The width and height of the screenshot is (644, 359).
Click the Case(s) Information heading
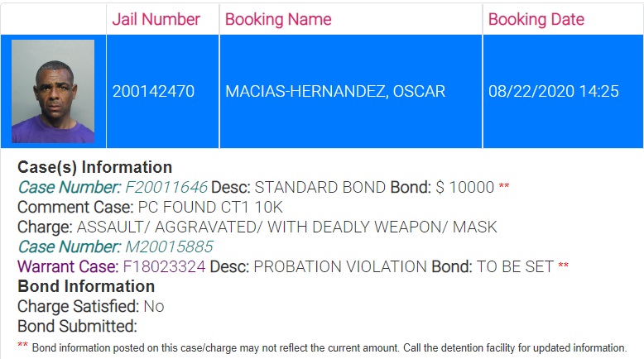tap(95, 168)
